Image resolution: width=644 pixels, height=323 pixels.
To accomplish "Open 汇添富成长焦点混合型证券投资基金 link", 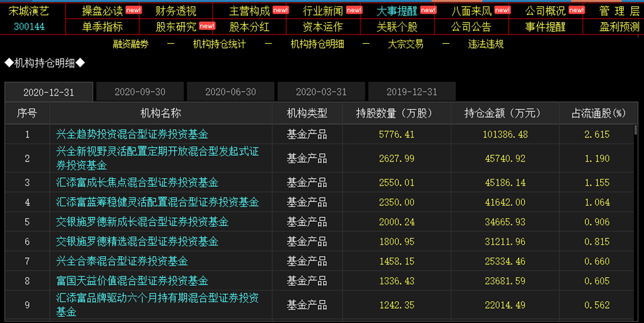I will coord(137,183).
